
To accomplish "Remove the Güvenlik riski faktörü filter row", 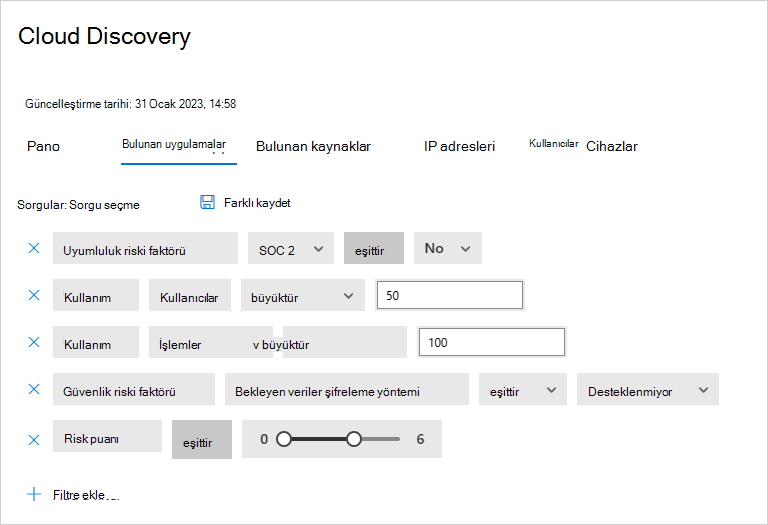I will click(34, 389).
